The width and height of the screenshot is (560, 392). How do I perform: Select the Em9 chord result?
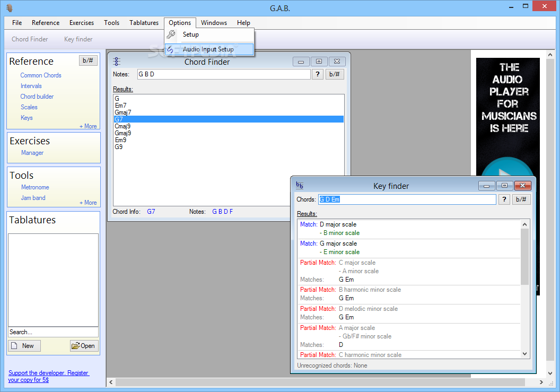point(229,140)
